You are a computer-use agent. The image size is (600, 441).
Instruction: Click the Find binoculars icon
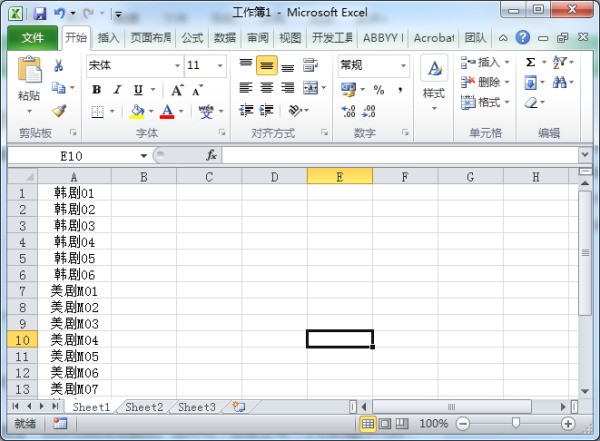click(560, 82)
